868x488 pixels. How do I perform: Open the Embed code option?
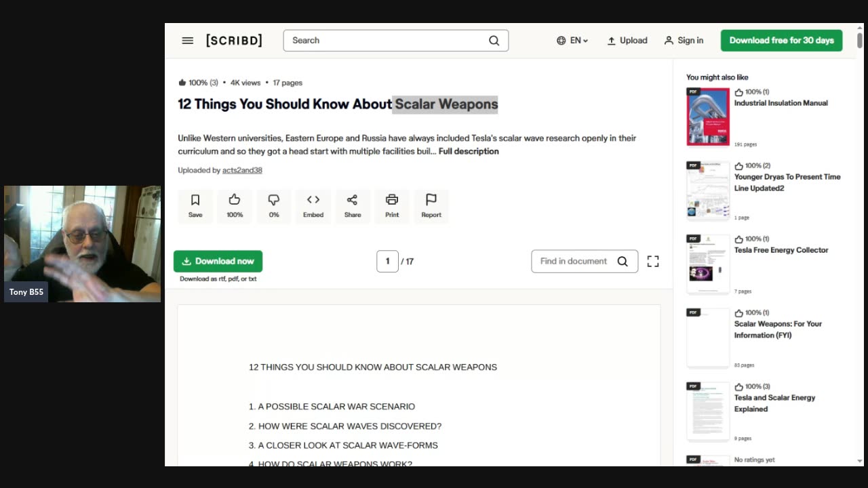pyautogui.click(x=313, y=205)
